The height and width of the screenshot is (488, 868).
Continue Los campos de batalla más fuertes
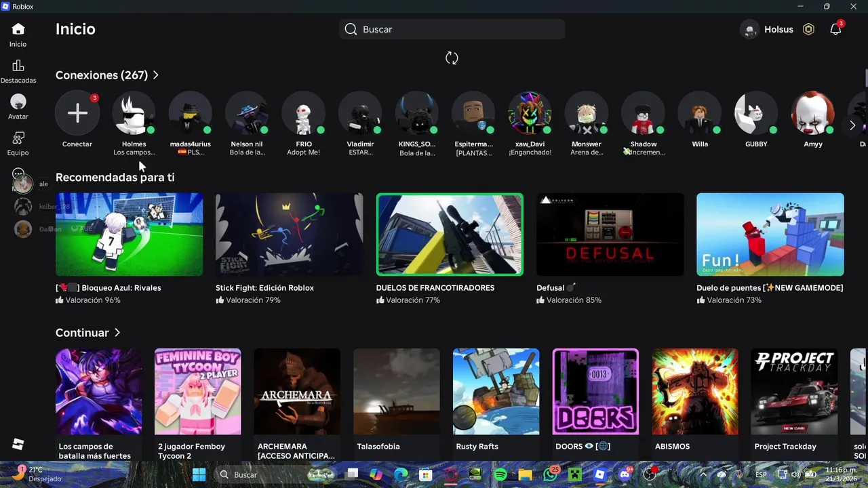pos(98,392)
